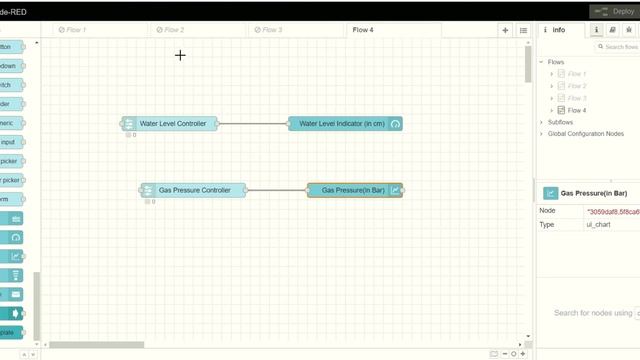640x360 pixels.
Task: Expand Flow 2 in the info tree
Action: click(551, 86)
